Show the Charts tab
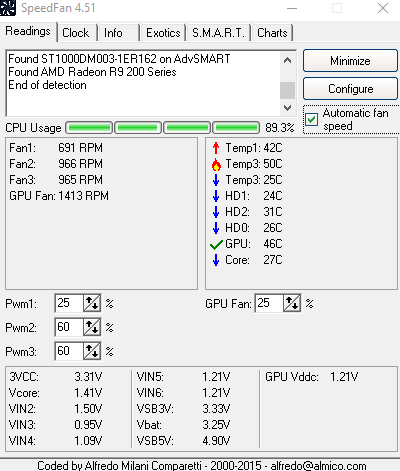 (x=272, y=33)
